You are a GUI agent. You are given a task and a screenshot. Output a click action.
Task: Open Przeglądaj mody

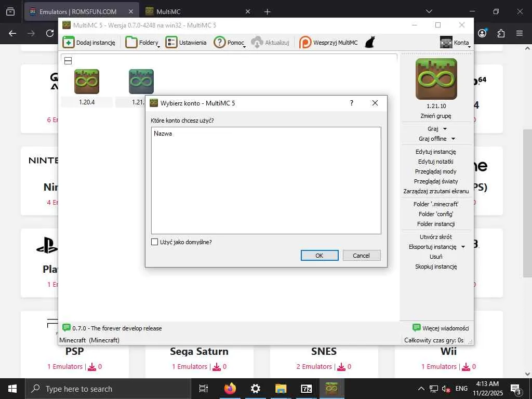point(436,171)
